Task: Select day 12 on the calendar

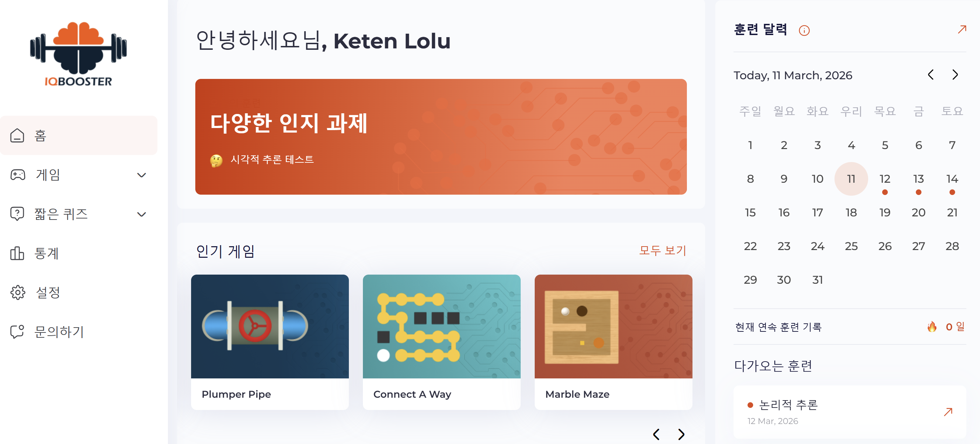Action: click(x=885, y=179)
